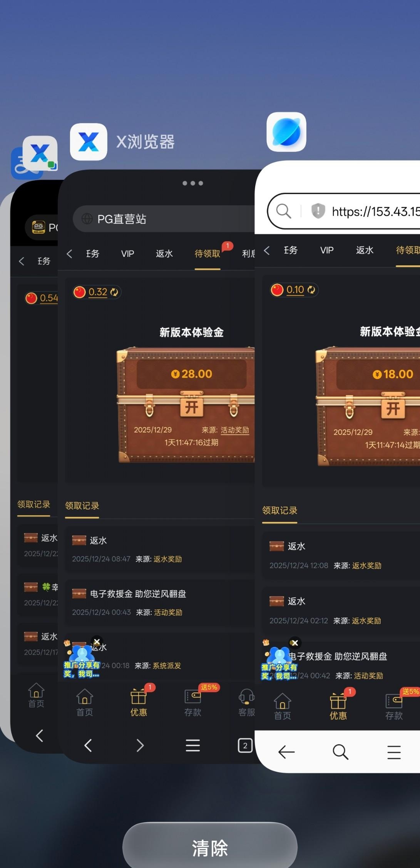Tap the blue planet browser app icon
The height and width of the screenshot is (868, 420).
[286, 132]
